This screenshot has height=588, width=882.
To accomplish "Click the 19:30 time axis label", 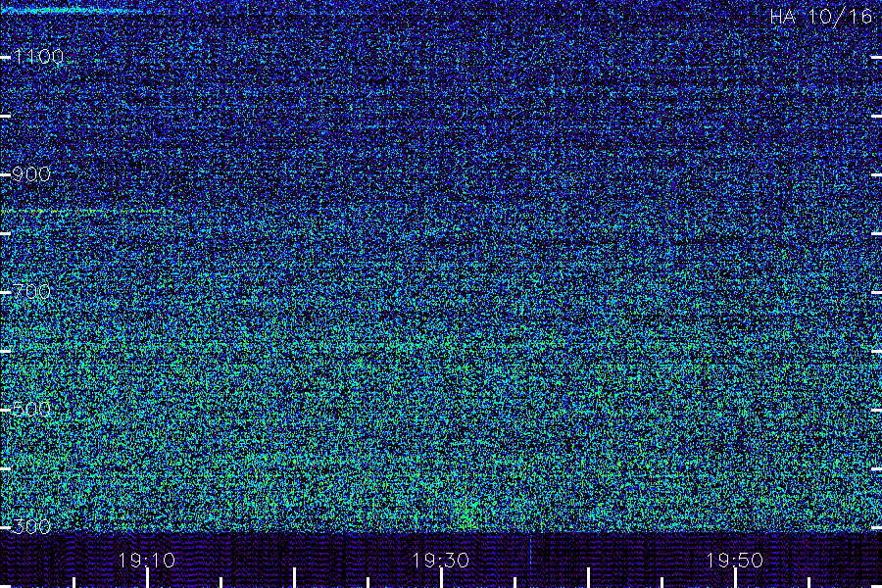I will tap(440, 560).
